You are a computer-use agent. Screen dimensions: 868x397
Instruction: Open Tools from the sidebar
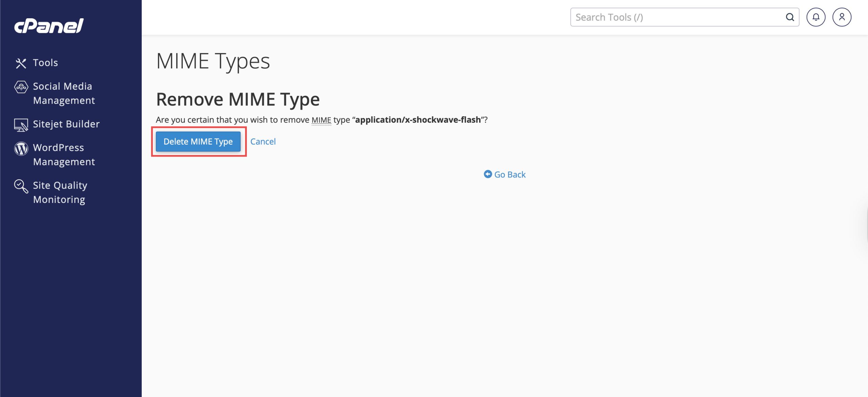point(45,63)
